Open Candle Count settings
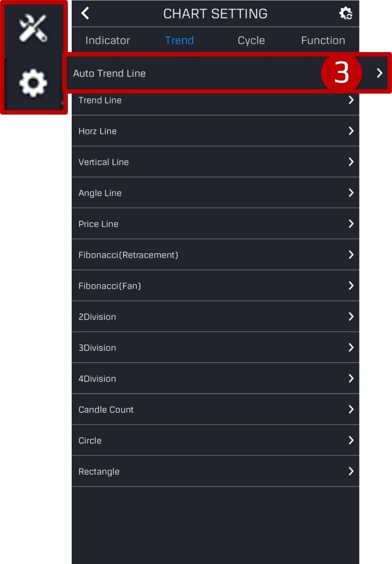 216,409
